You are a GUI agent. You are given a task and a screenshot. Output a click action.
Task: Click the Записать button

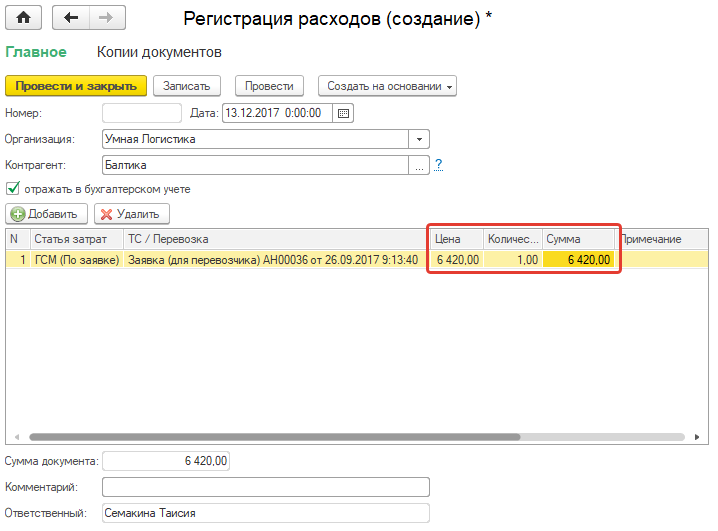[x=187, y=86]
